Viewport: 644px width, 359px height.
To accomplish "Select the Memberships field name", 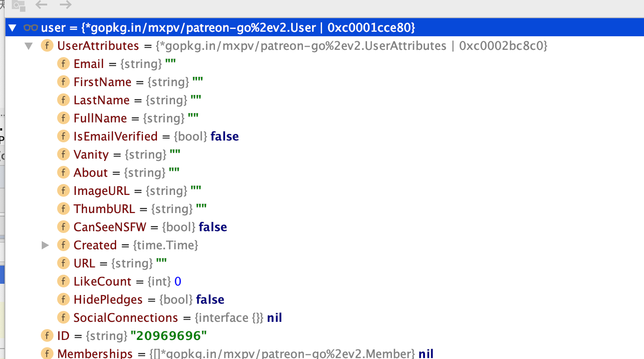I will point(95,354).
